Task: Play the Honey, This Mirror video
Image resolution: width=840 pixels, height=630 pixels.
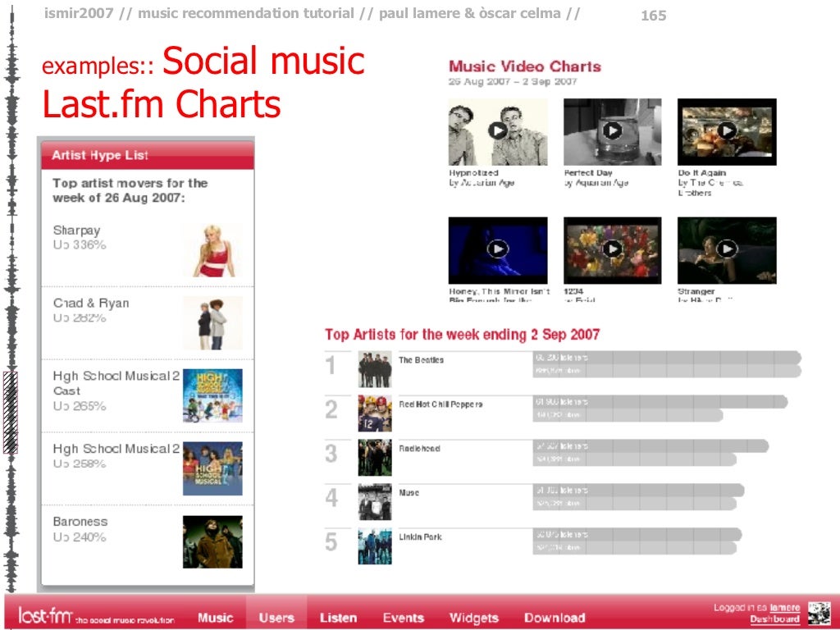Action: (498, 249)
